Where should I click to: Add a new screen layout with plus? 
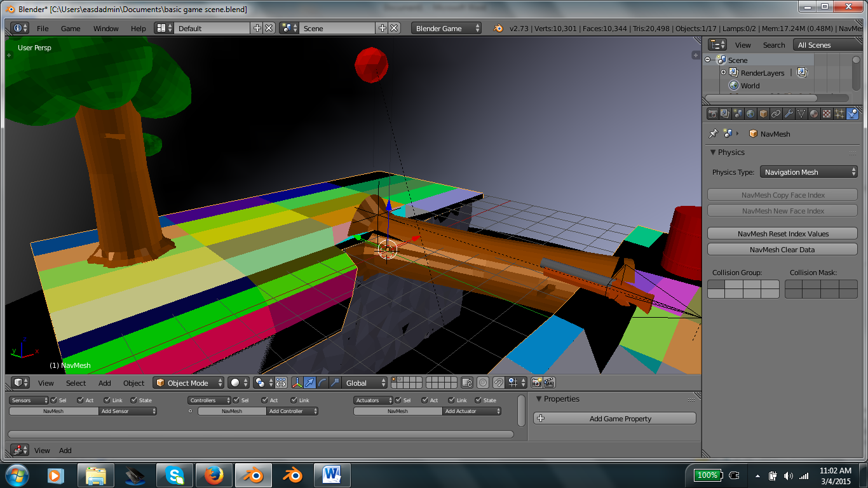257,28
